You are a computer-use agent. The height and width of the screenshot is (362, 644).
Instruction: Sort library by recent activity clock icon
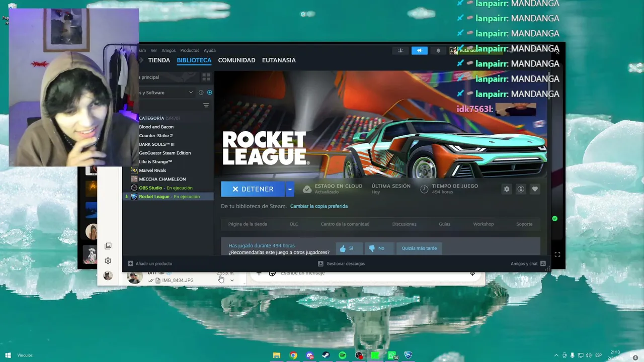click(201, 93)
